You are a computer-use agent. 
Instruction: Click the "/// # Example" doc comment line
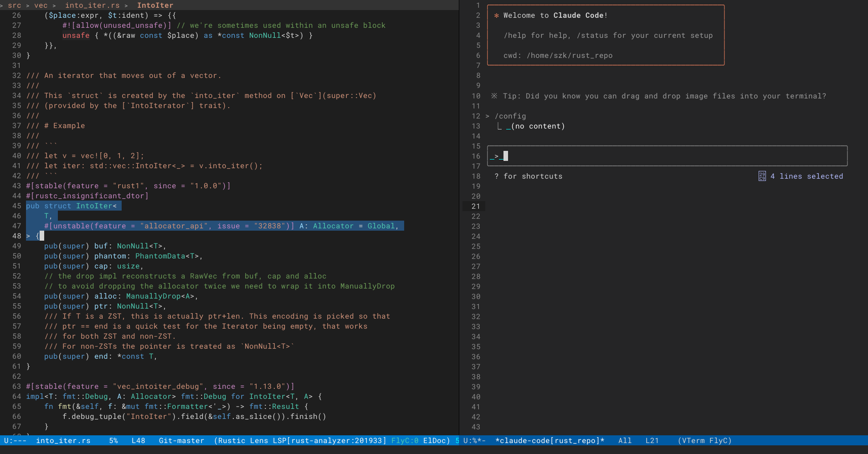coord(56,126)
